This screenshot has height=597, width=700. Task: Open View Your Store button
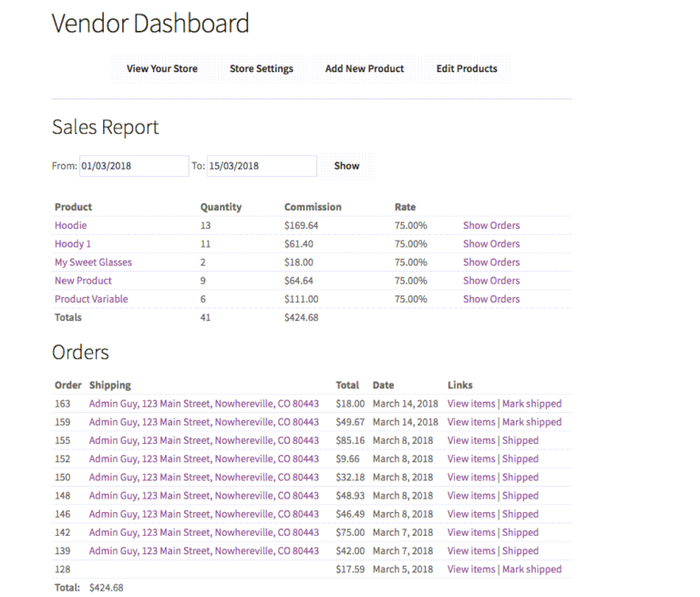(162, 68)
